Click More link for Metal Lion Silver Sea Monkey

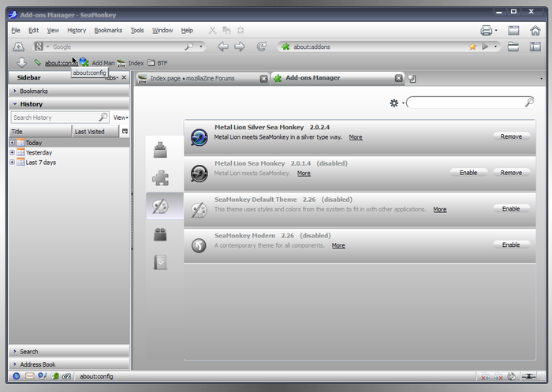point(356,137)
